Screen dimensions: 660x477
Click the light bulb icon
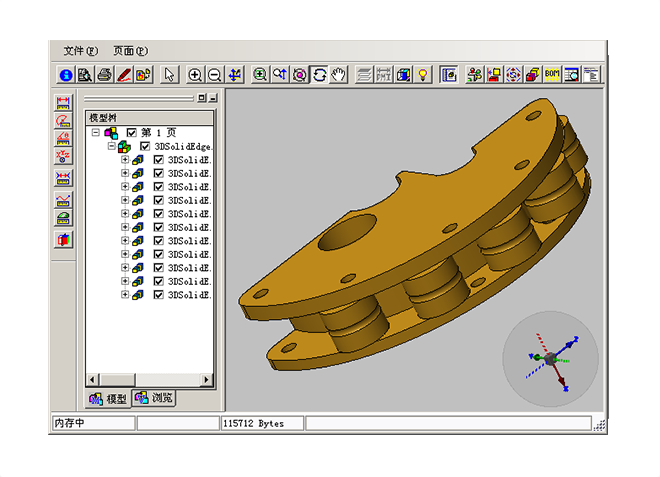click(x=423, y=74)
